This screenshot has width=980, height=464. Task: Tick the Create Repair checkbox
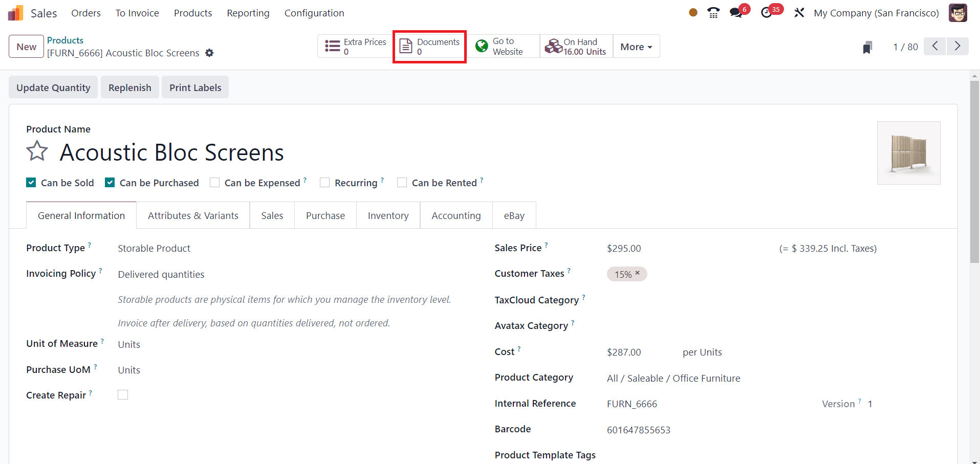click(x=123, y=395)
